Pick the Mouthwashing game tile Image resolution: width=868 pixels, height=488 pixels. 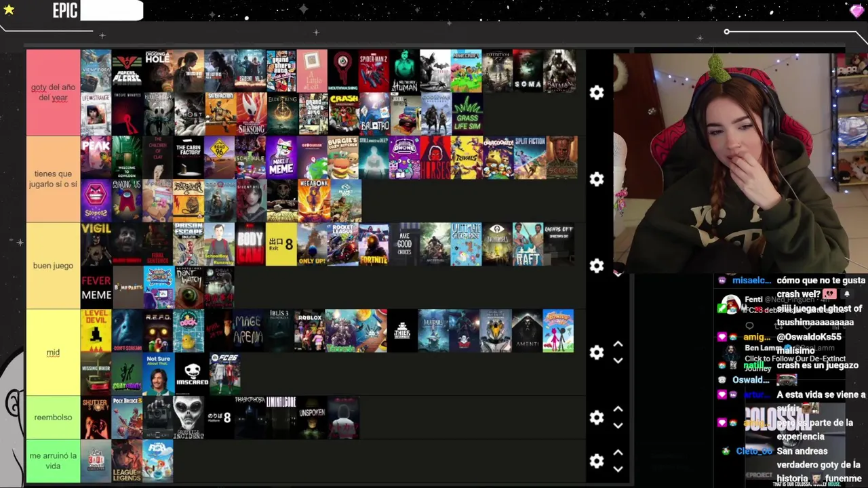(343, 70)
